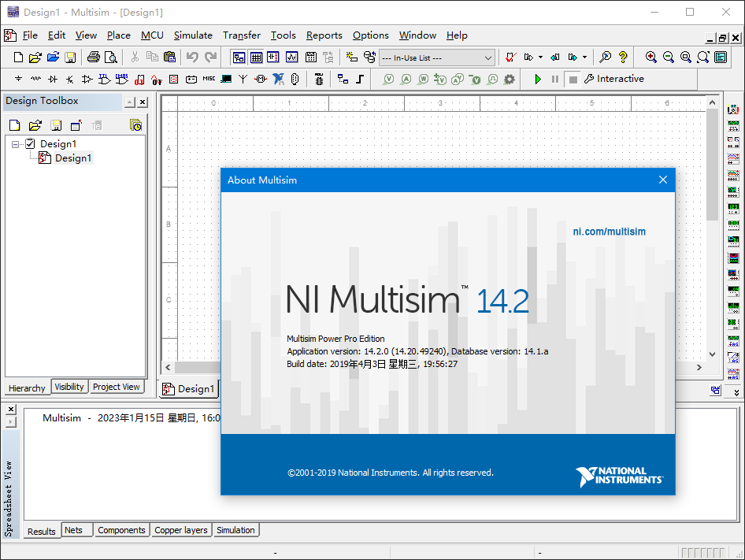Click the Zoom in magnifier icon
745x560 pixels.
click(651, 57)
